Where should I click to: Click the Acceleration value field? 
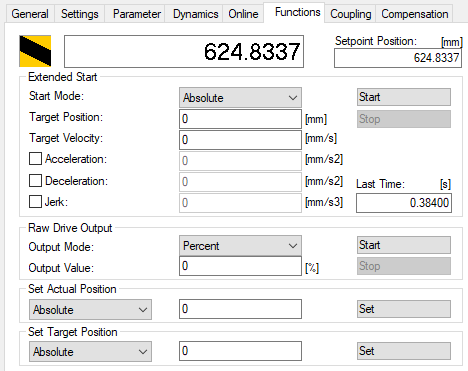(240, 161)
